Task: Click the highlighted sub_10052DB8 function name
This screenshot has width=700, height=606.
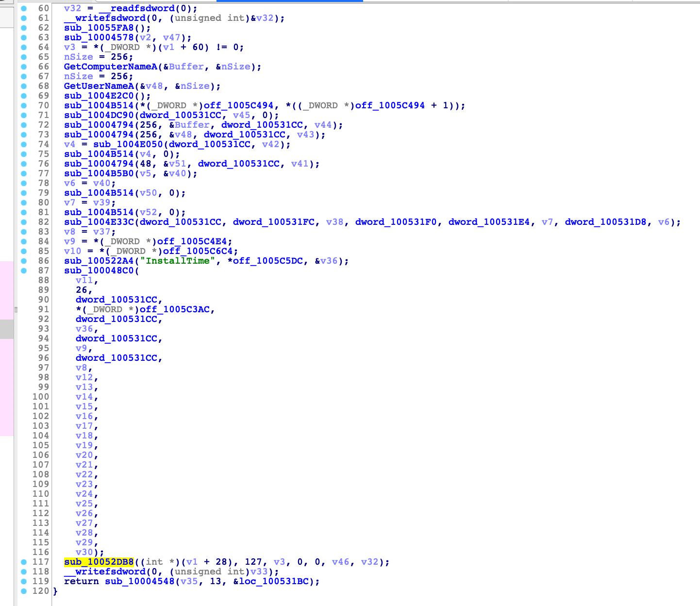Action: 99,562
